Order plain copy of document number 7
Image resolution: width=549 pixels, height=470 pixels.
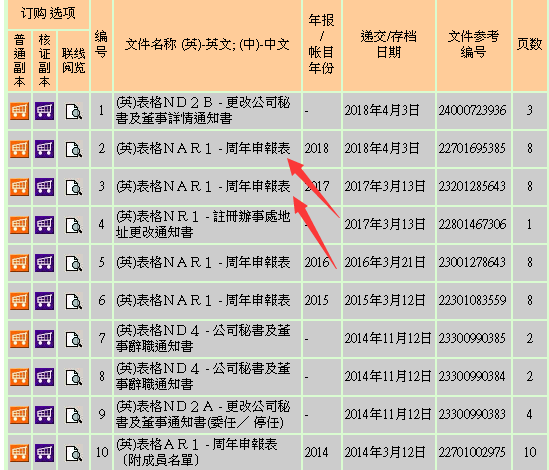tap(19, 339)
